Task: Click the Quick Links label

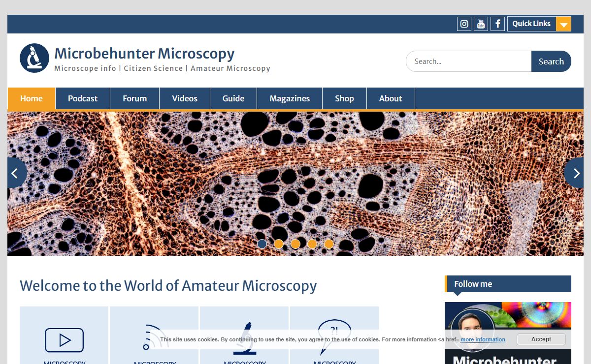Action: 531,24
